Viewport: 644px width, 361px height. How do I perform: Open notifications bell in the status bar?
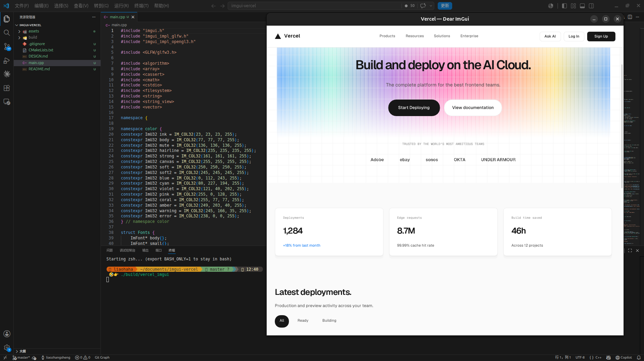coord(639,358)
